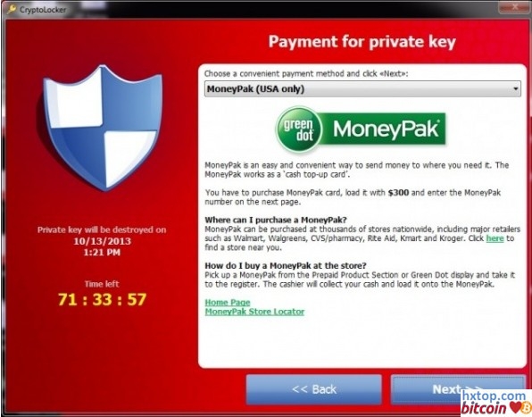Open the MoneyPak Store Locator link
This screenshot has height=417, width=532.
pyautogui.click(x=254, y=312)
